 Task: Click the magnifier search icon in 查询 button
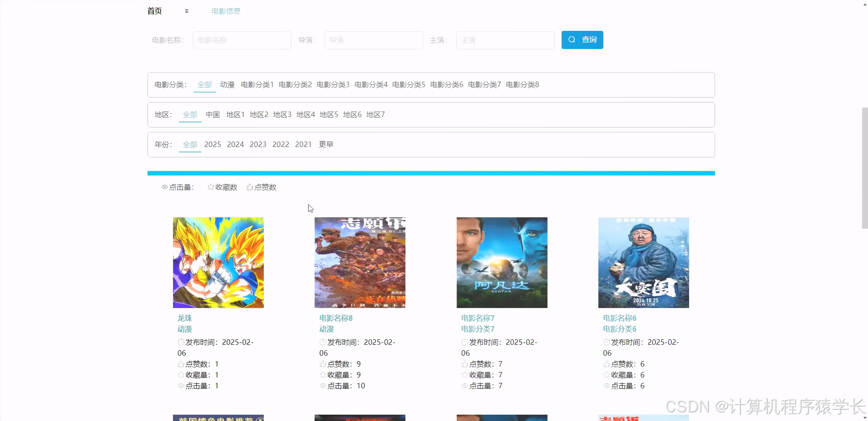[x=572, y=40]
